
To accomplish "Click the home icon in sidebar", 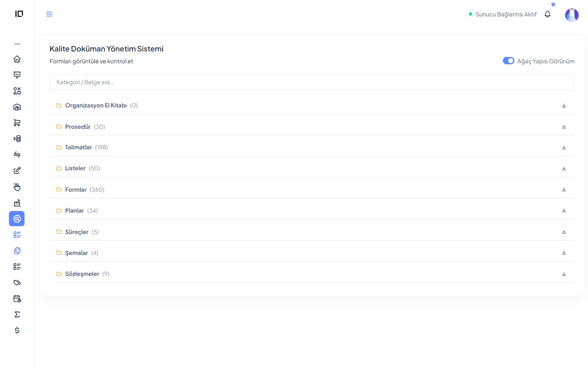I will [17, 59].
